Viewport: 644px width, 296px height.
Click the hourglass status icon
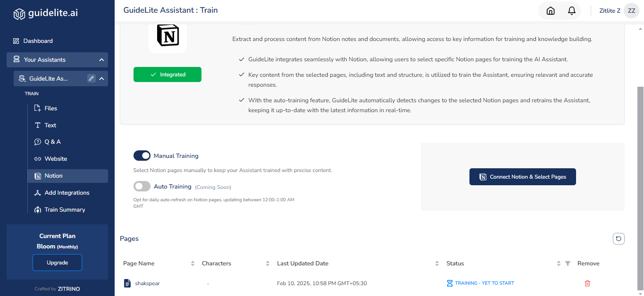pos(450,283)
